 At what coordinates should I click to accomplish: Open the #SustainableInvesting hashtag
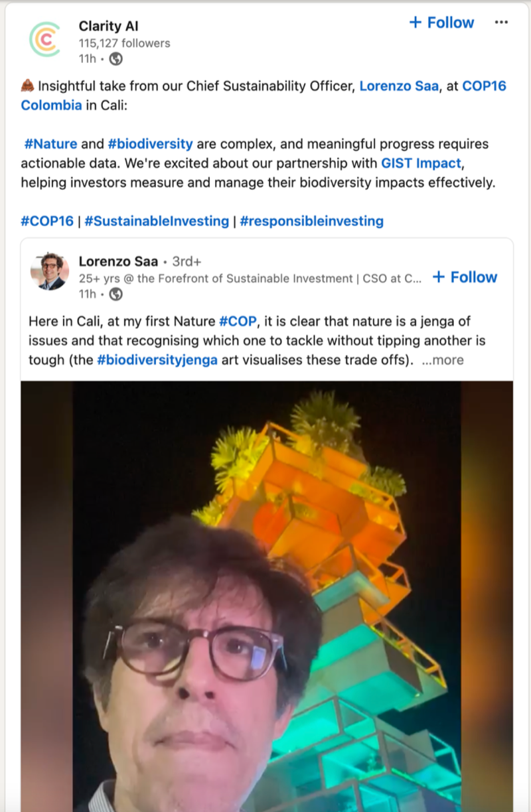[x=157, y=221]
